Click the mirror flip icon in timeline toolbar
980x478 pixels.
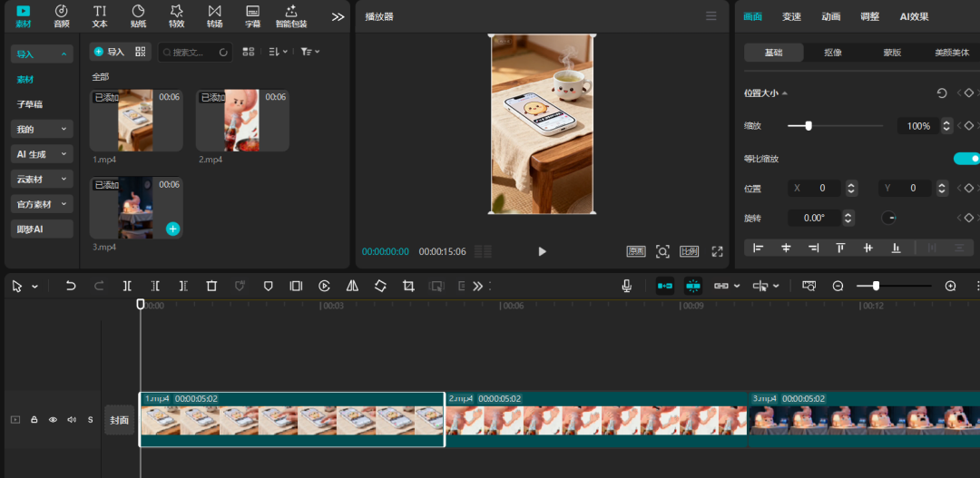[352, 286]
